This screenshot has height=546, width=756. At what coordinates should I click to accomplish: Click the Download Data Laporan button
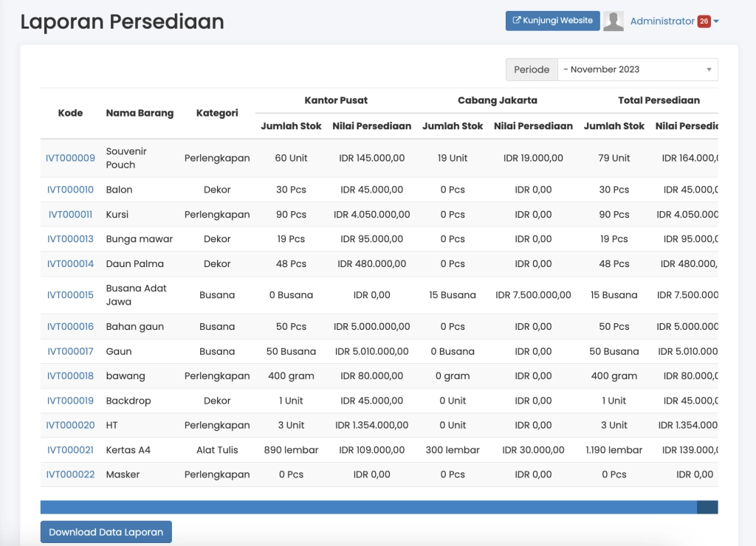point(106,532)
